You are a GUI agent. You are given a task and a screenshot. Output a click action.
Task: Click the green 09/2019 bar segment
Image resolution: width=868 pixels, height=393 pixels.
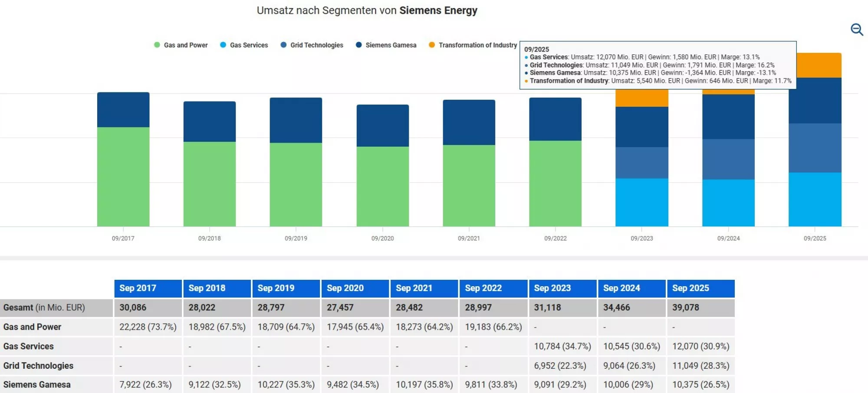(296, 184)
